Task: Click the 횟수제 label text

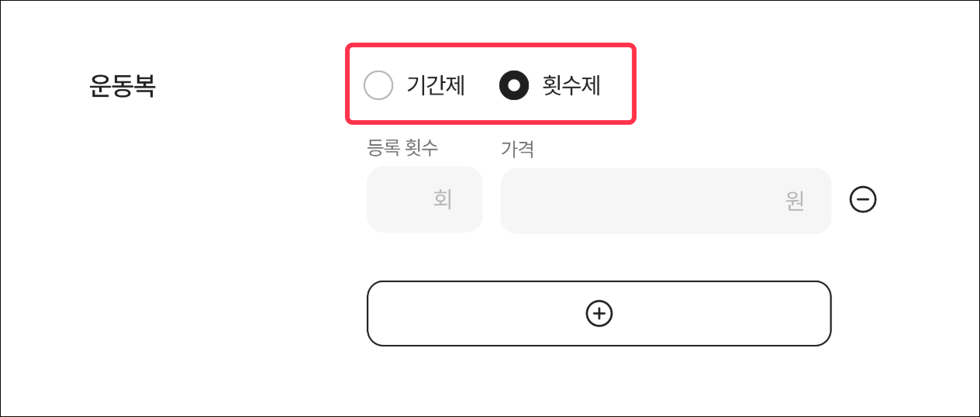Action: 571,85
